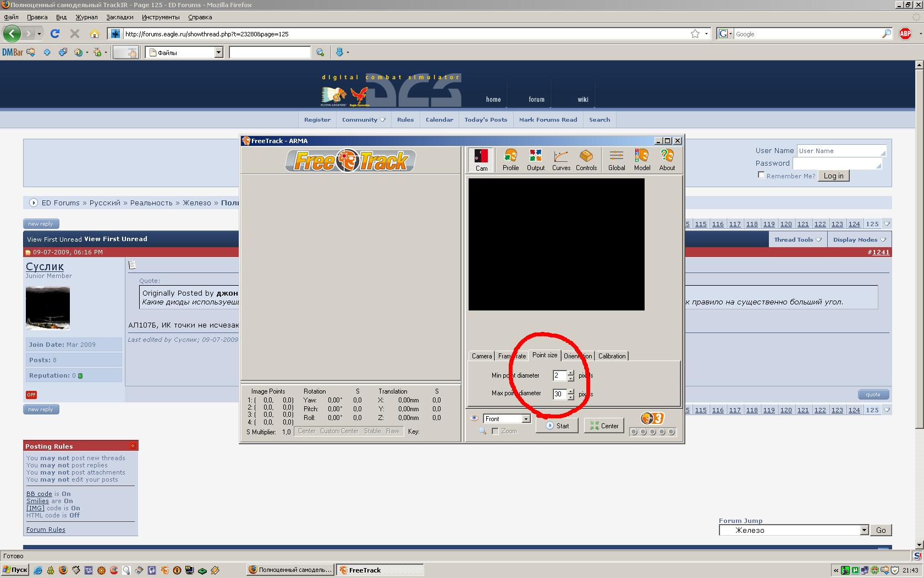
Task: Open the Profile section in FreeTrack
Action: pyautogui.click(x=510, y=160)
